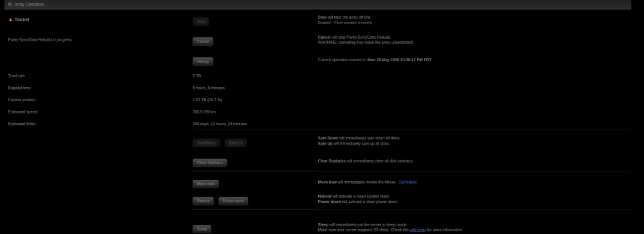
Task: Click the 'Total size:' label
Action: (17, 76)
